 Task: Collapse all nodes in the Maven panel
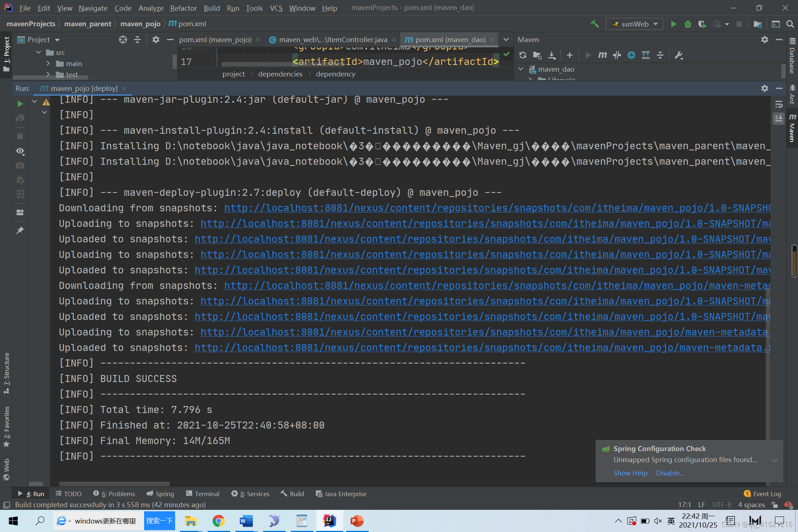coord(661,55)
